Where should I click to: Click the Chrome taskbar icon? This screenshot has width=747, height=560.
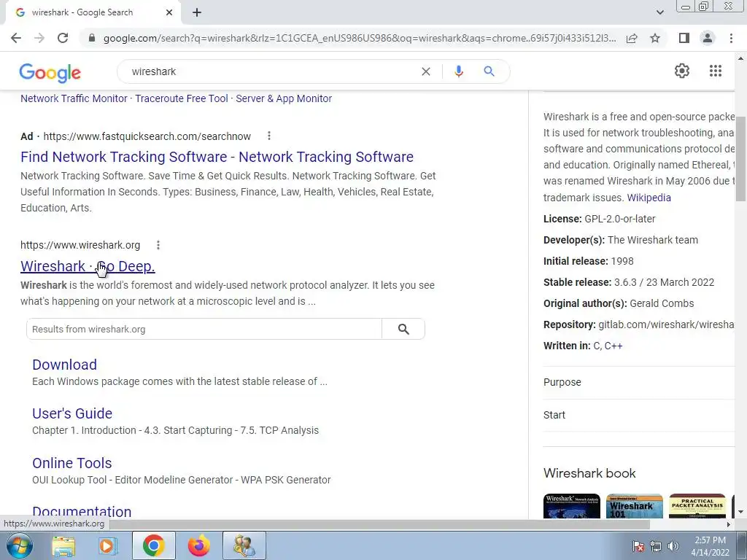tap(153, 546)
